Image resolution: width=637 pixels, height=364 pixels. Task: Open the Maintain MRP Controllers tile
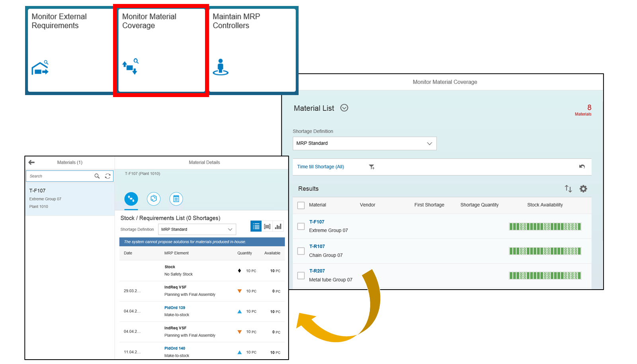252,50
